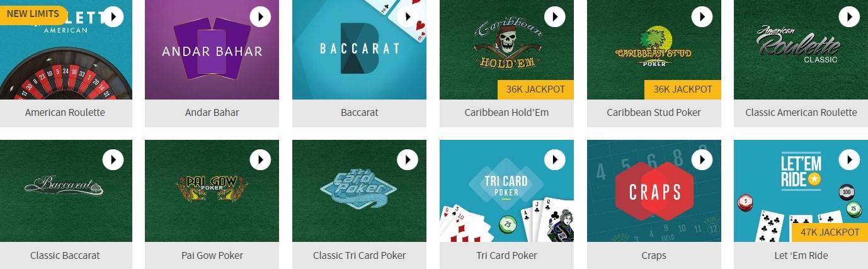Choose the Craps title label
The height and width of the screenshot is (269, 868).
654,255
